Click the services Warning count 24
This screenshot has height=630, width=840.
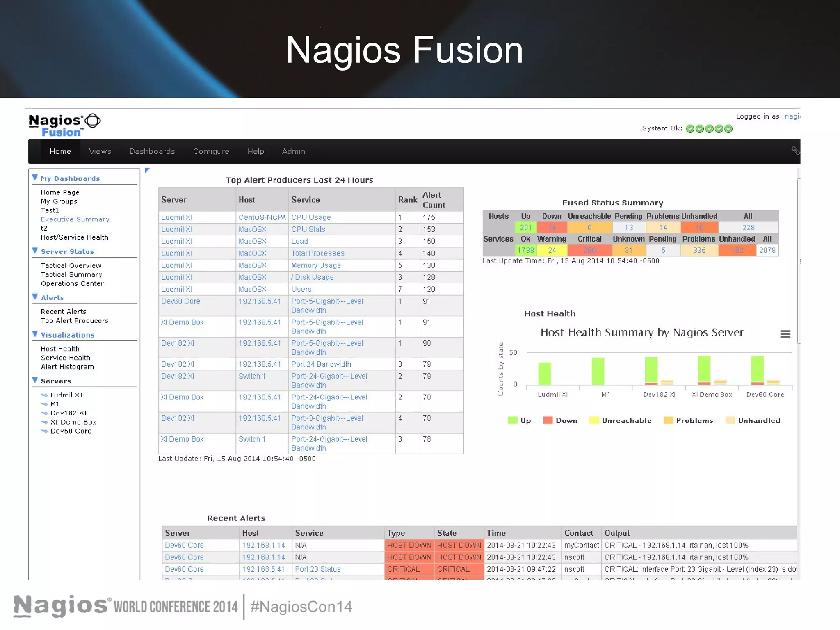coord(552,250)
